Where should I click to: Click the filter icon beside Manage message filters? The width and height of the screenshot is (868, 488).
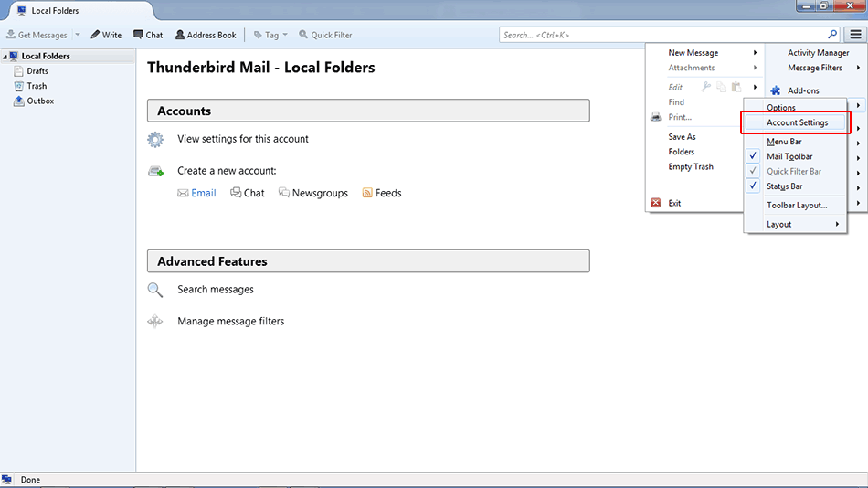155,322
